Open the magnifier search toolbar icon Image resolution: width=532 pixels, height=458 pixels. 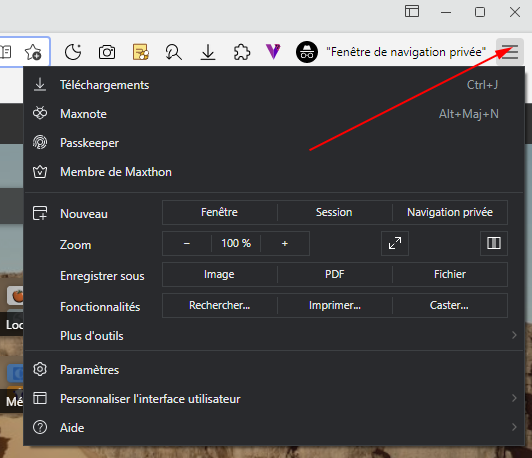[x=173, y=52]
